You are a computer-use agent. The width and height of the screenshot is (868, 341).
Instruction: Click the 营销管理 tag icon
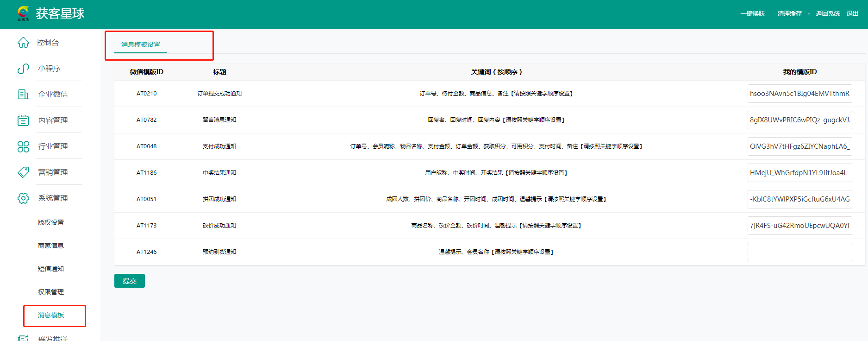(x=23, y=172)
